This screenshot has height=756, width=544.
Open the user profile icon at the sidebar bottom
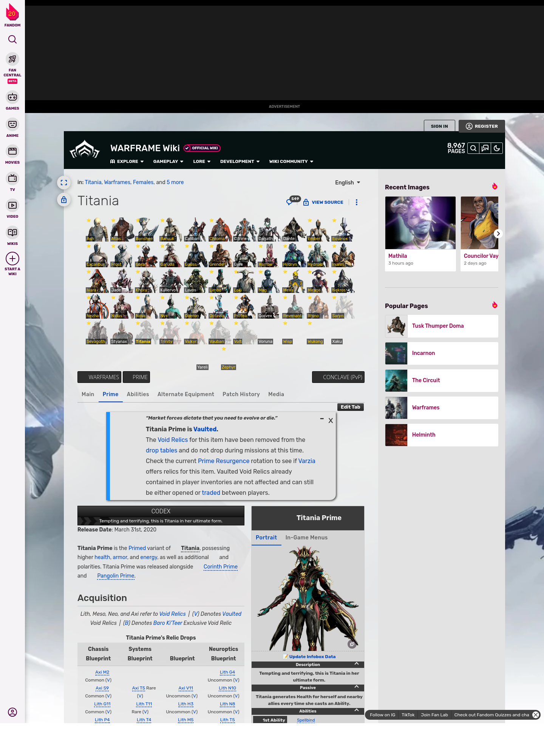(x=12, y=712)
